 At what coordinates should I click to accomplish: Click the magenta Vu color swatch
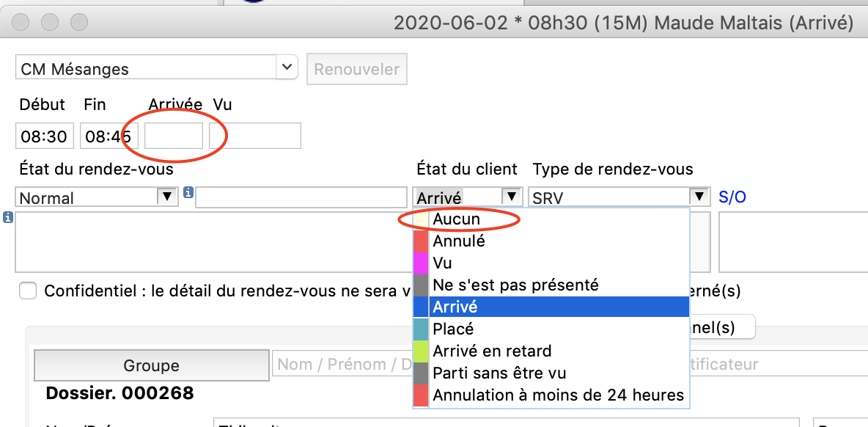[x=421, y=263]
